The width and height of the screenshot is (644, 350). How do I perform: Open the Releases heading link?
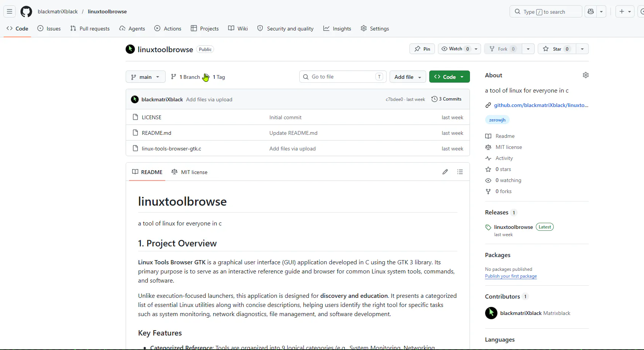[501, 213]
